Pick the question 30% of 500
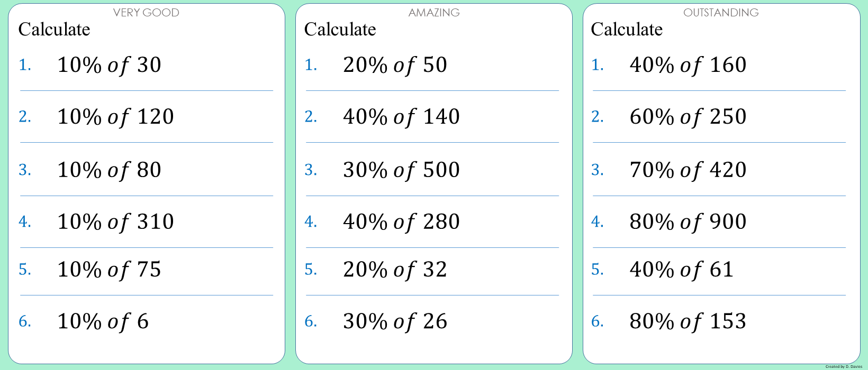 pyautogui.click(x=401, y=170)
